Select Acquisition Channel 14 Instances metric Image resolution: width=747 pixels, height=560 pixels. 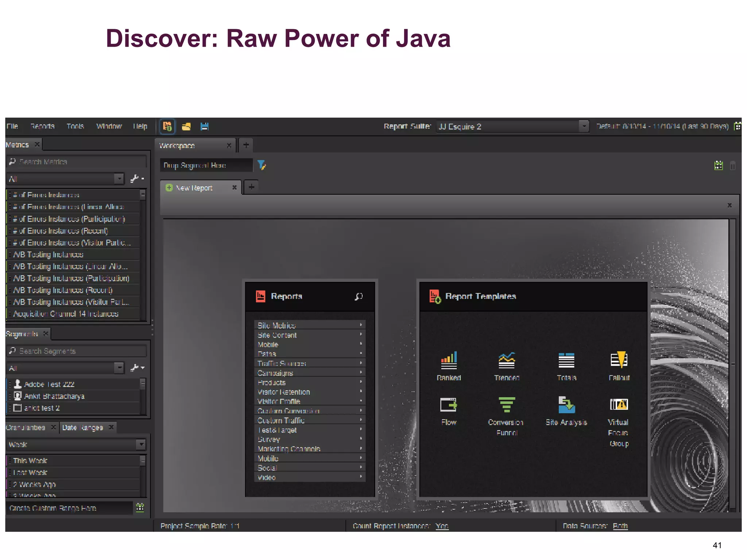[73, 314]
